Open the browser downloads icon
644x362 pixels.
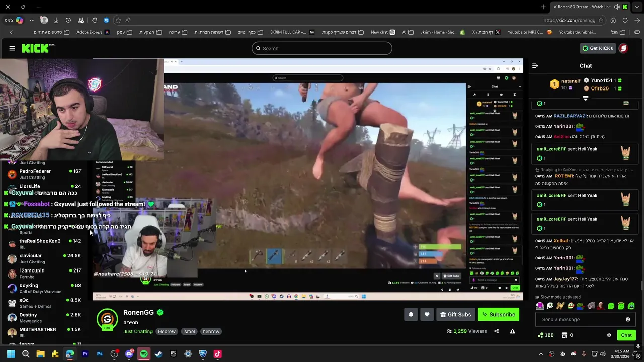[x=56, y=20]
